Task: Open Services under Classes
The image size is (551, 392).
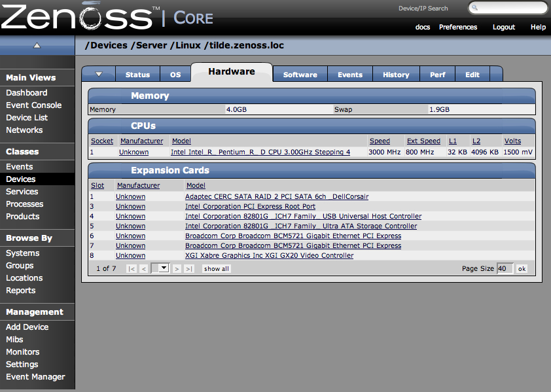Action: point(22,192)
